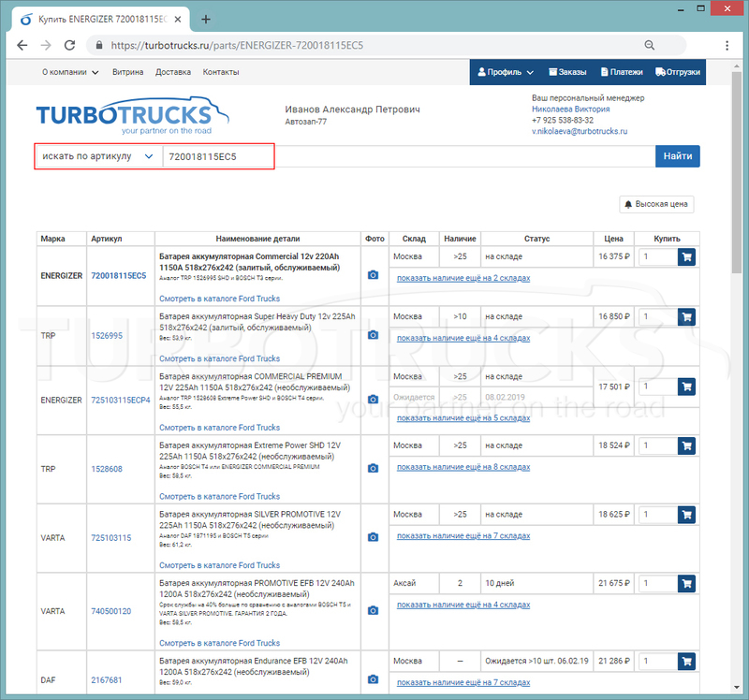Click quantity field for VARTA 725103115
749x700 pixels.
point(658,515)
